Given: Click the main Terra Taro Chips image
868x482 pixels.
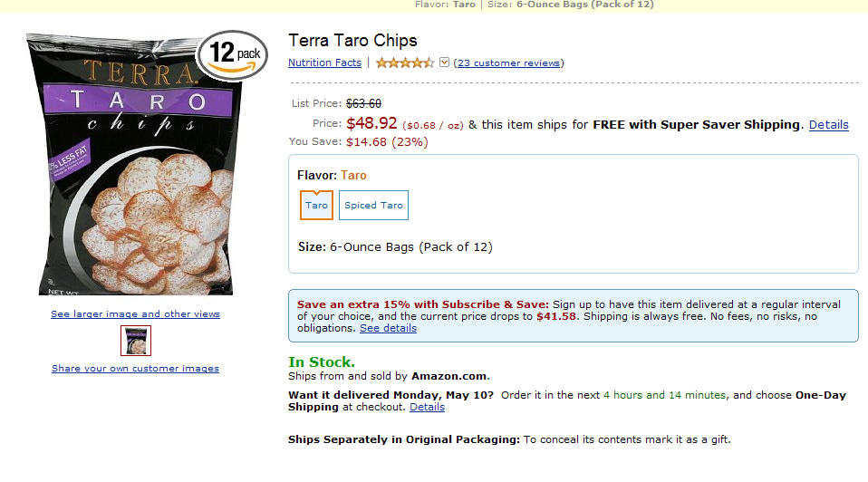Looking at the screenshot, I should 134,164.
